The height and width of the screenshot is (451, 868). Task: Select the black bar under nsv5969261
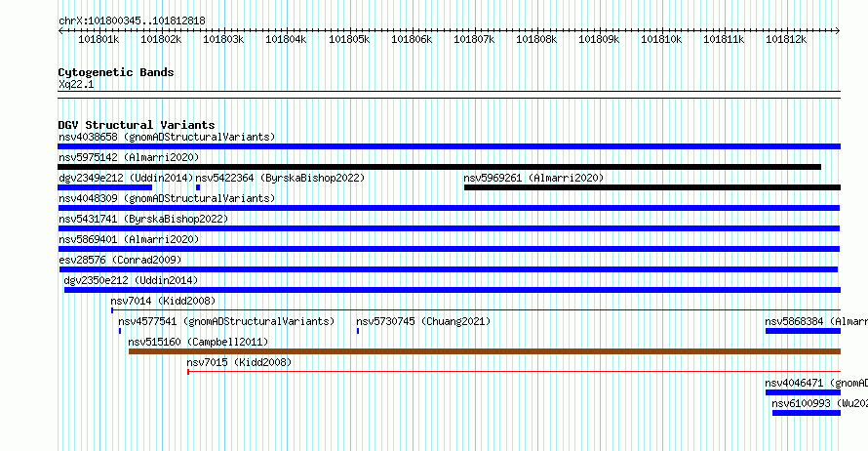click(652, 187)
